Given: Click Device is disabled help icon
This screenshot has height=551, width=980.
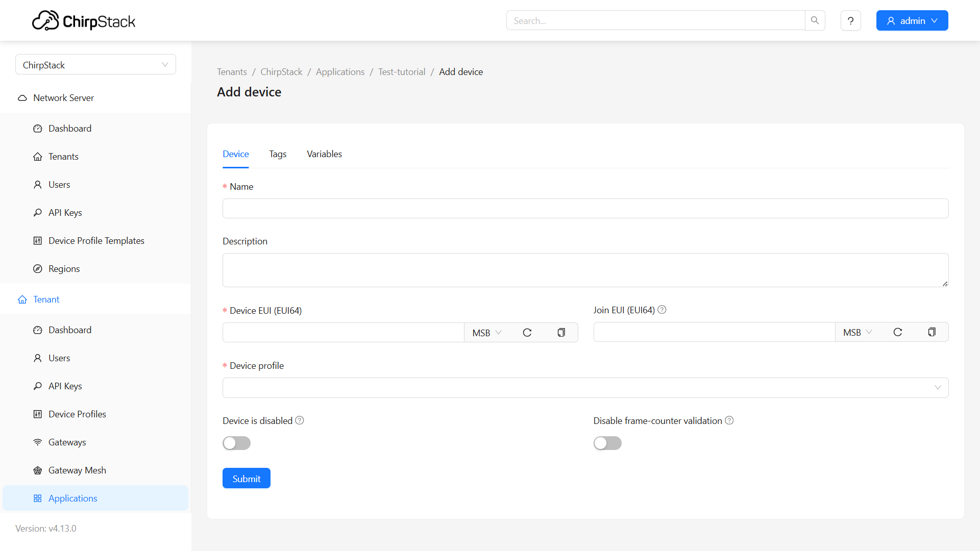Looking at the screenshot, I should (x=300, y=420).
